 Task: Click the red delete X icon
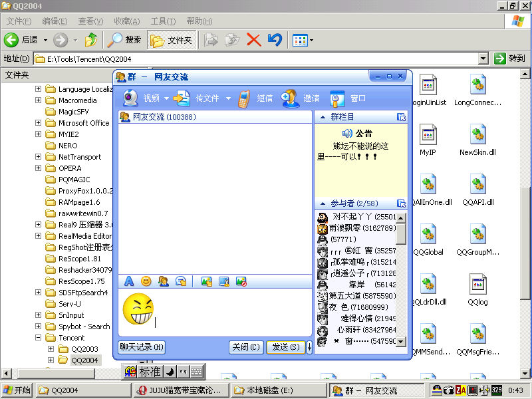click(x=253, y=40)
